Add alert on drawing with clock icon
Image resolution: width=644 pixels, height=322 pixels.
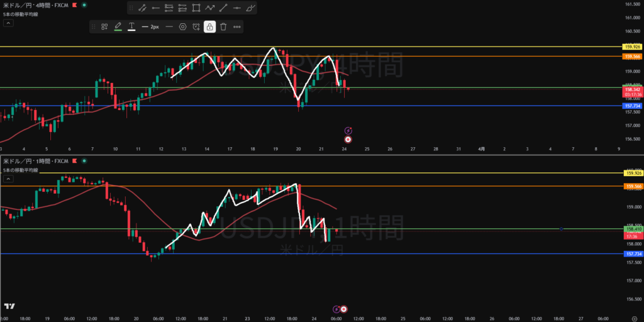point(196,26)
